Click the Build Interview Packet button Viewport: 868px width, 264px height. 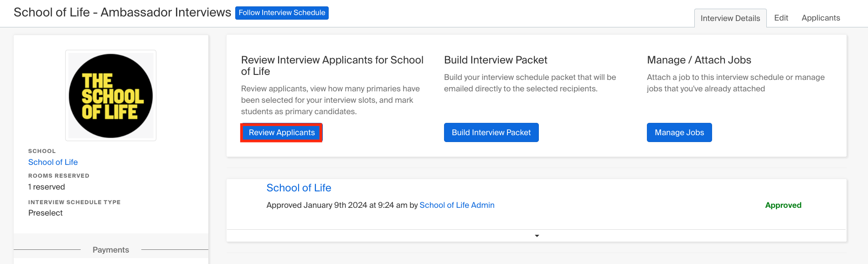click(x=491, y=132)
